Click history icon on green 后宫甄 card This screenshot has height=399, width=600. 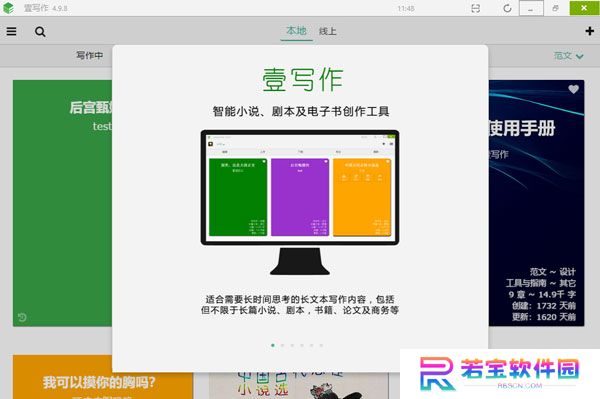click(22, 317)
